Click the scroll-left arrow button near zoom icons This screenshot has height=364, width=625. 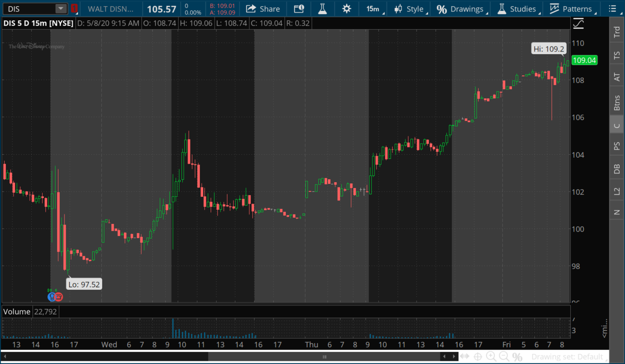click(445, 357)
